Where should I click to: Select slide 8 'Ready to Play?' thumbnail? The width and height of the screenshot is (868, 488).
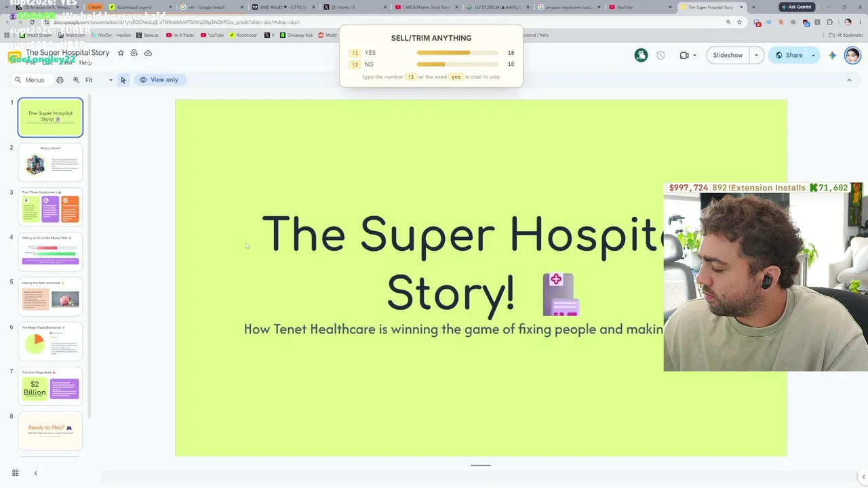[50, 430]
